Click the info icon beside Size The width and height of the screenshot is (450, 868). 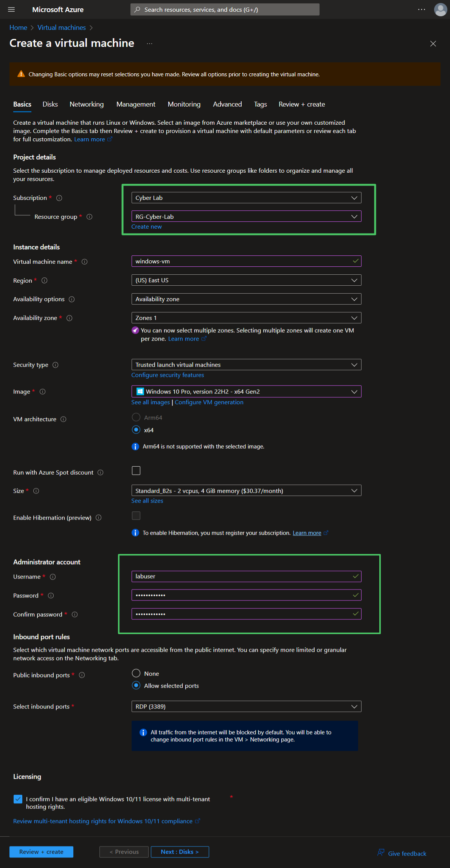click(36, 491)
